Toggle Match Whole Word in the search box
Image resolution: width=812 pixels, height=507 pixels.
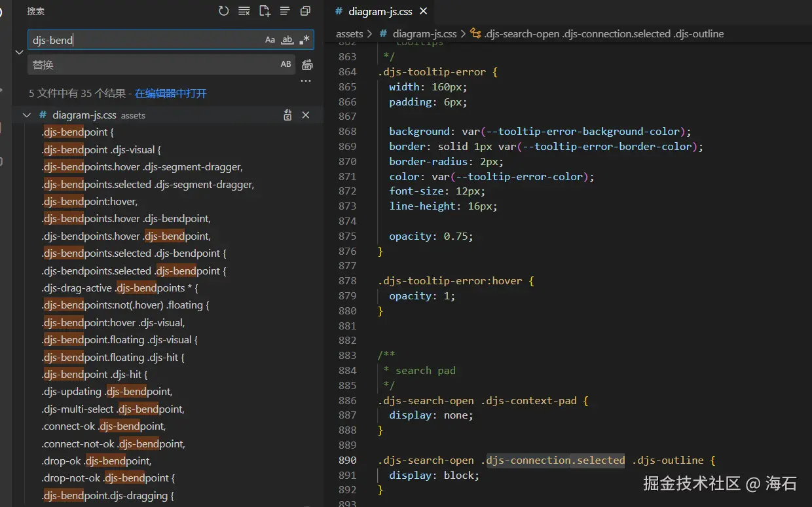click(287, 40)
